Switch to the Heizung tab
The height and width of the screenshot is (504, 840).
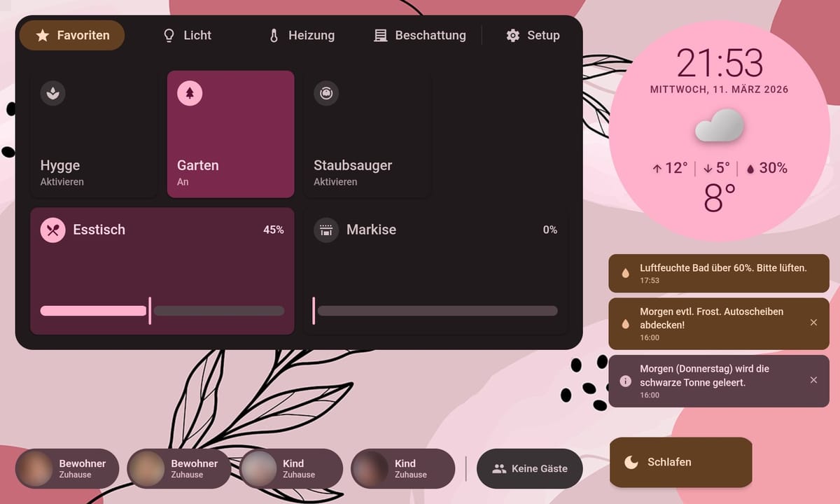coord(302,35)
